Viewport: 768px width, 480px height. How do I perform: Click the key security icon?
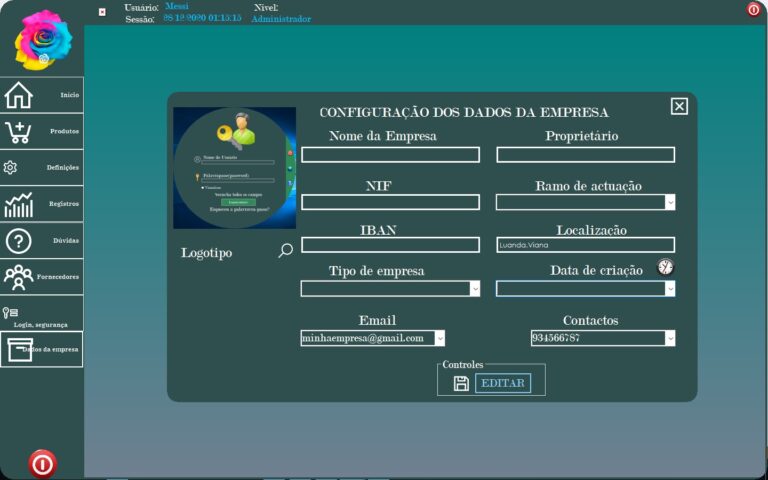coord(10,312)
